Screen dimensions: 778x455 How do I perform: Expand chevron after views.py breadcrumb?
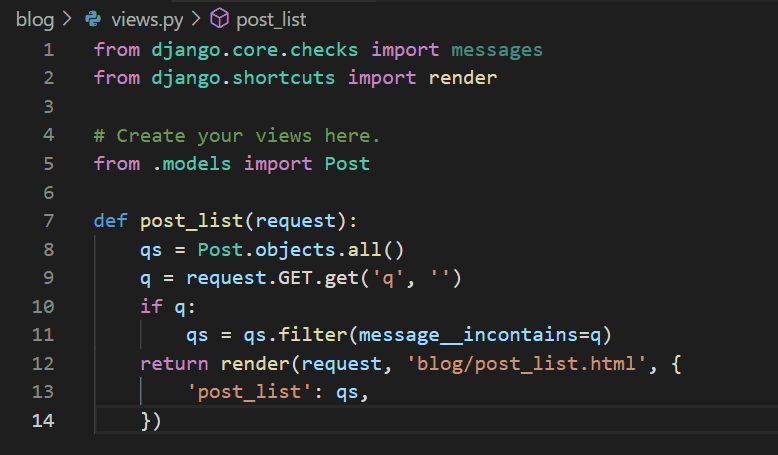[x=196, y=19]
